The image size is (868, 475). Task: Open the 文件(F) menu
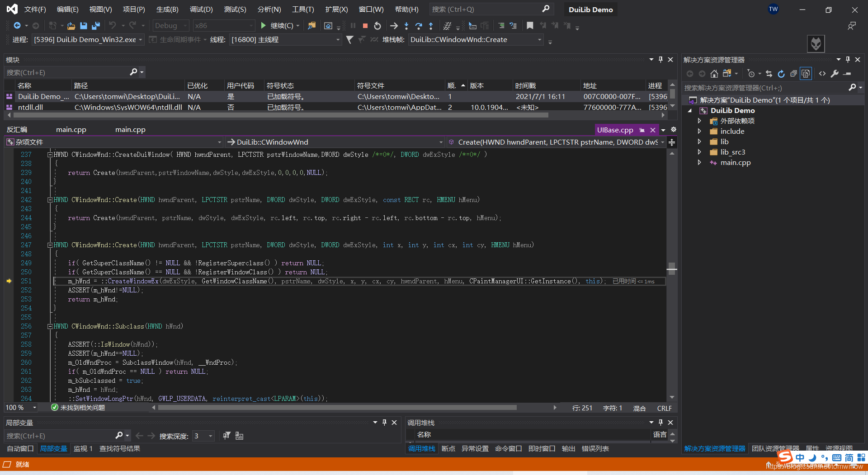35,9
